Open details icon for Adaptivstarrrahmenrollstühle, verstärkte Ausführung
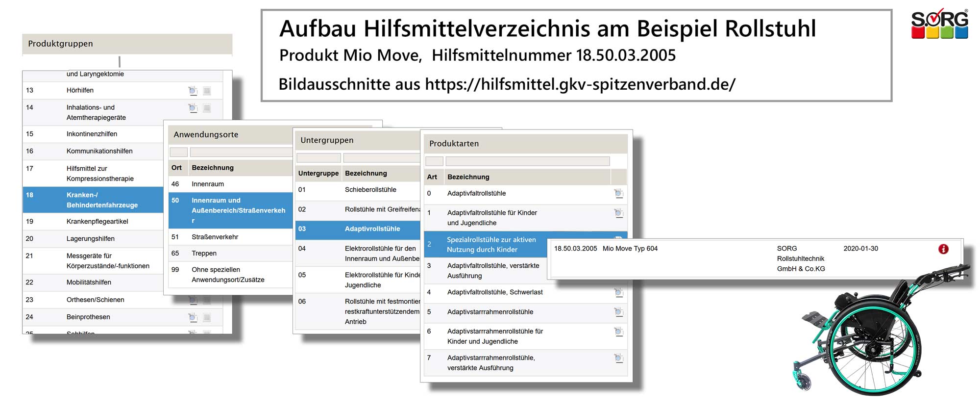980x410 pixels. pyautogui.click(x=619, y=359)
